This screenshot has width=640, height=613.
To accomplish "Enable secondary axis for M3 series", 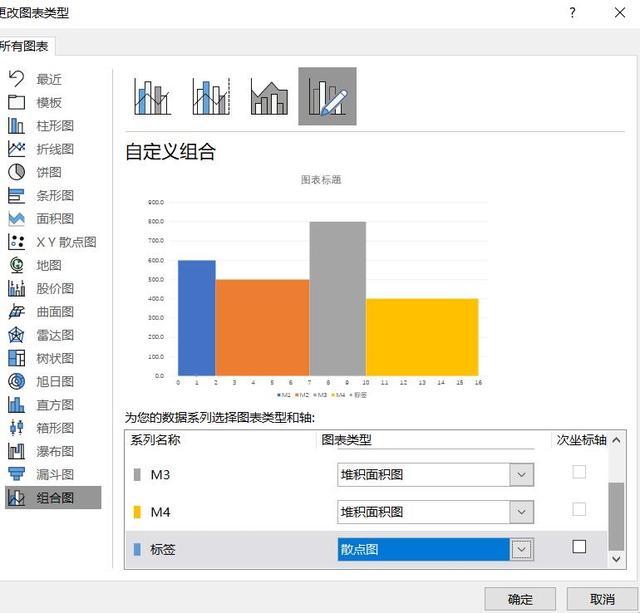I will coord(579,472).
